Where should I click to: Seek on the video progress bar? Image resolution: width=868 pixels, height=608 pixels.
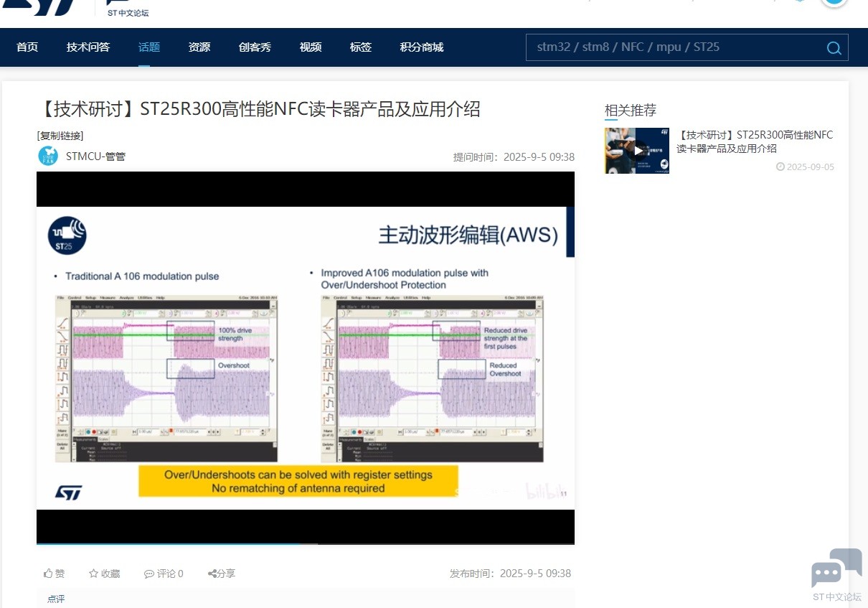pyautogui.click(x=306, y=543)
